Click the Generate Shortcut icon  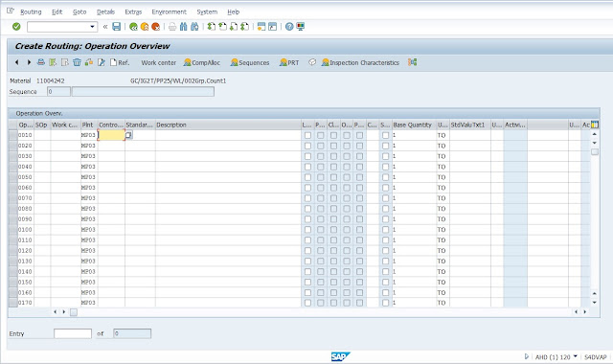click(x=272, y=27)
